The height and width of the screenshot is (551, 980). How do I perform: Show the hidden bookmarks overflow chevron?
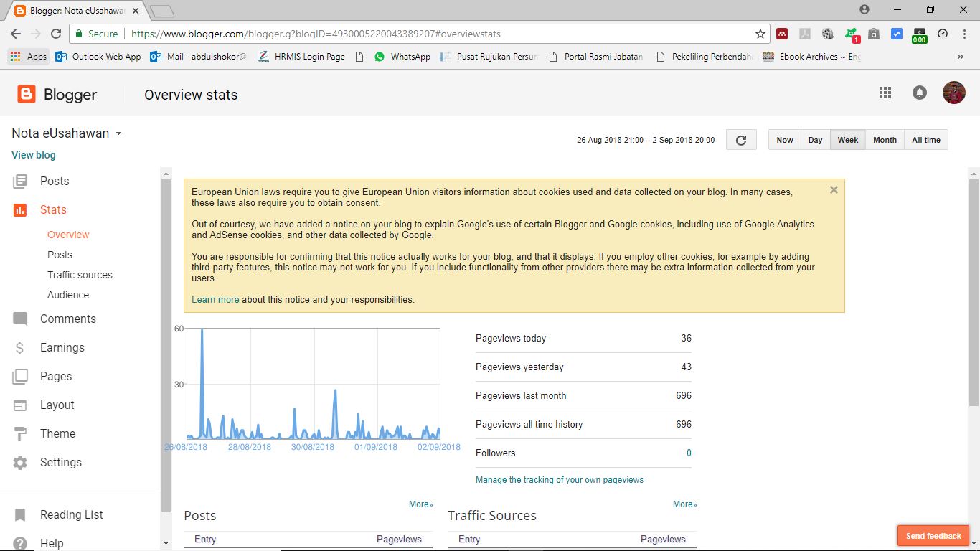pyautogui.click(x=961, y=57)
